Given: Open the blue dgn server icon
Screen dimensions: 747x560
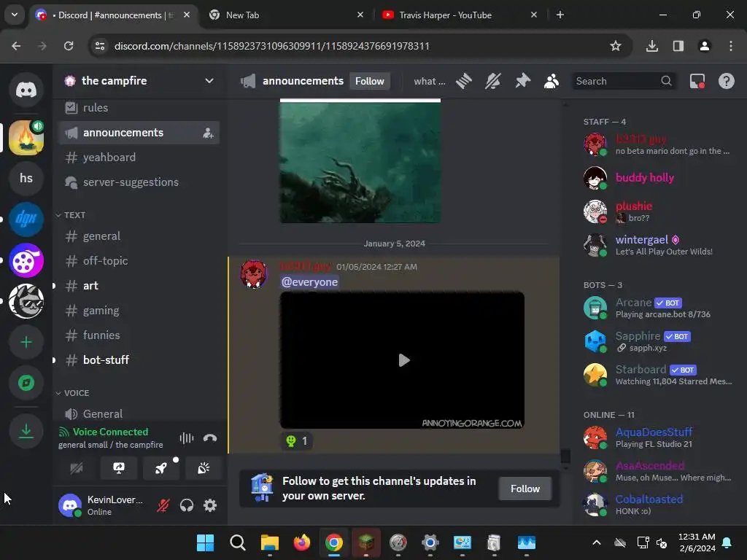Looking at the screenshot, I should point(26,219).
